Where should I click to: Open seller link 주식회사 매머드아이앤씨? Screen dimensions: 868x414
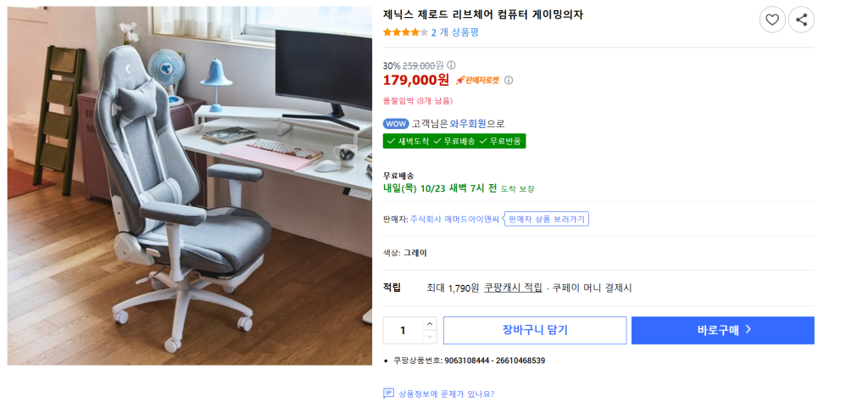(454, 219)
